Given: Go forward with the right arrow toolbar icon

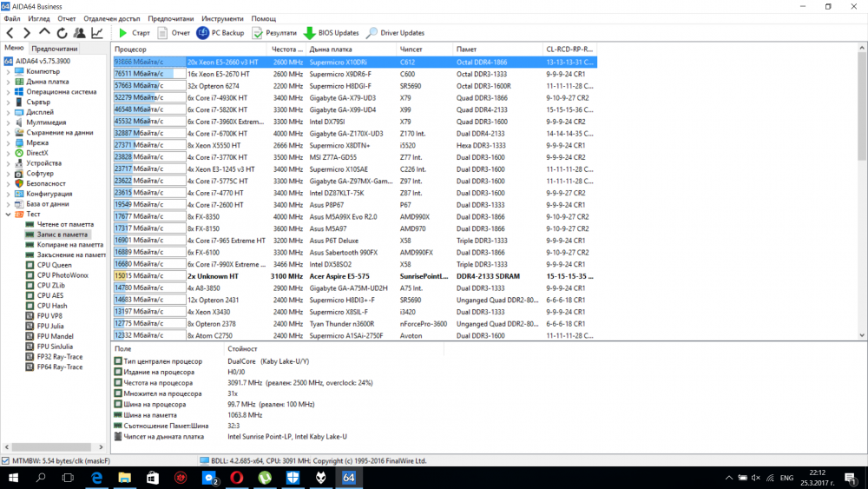Looking at the screenshot, I should click(x=27, y=33).
